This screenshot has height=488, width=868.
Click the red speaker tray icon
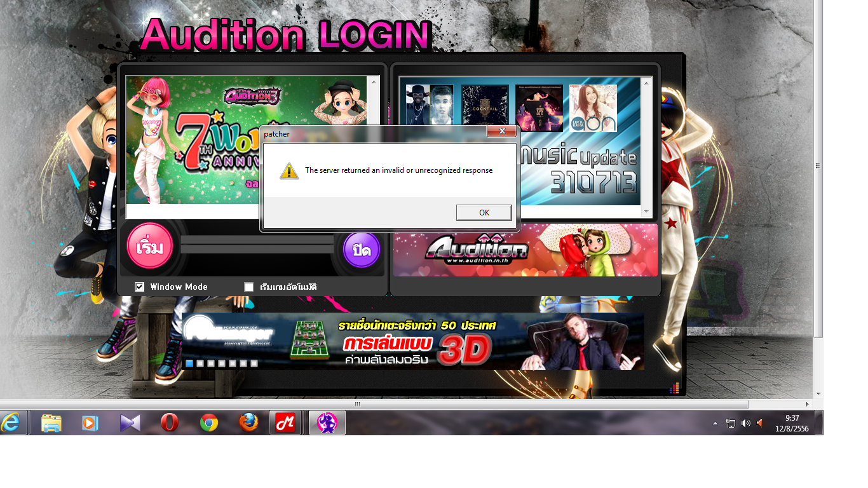760,423
